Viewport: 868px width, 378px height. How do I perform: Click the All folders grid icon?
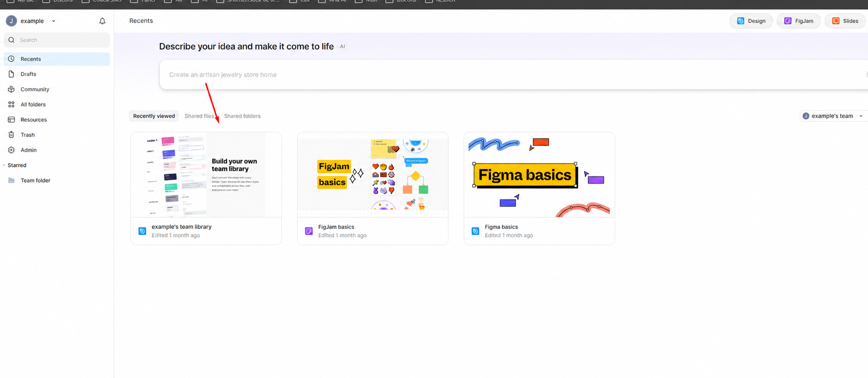coord(11,105)
